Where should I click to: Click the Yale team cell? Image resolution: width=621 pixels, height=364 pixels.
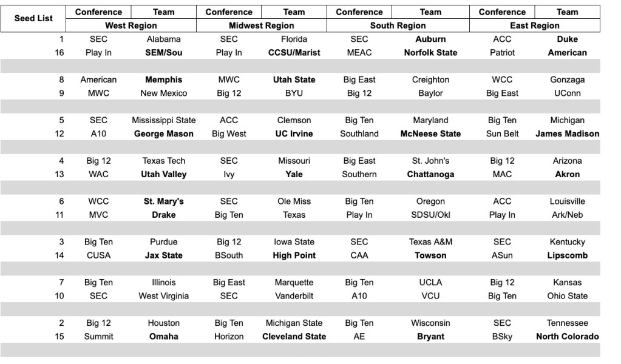click(x=294, y=175)
